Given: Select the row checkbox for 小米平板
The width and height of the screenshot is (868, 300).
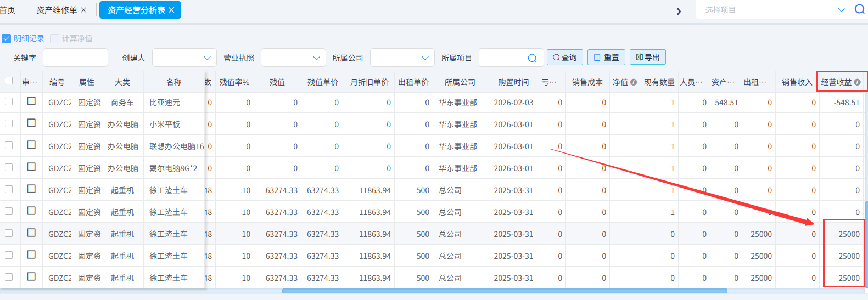Looking at the screenshot, I should click(9, 123).
